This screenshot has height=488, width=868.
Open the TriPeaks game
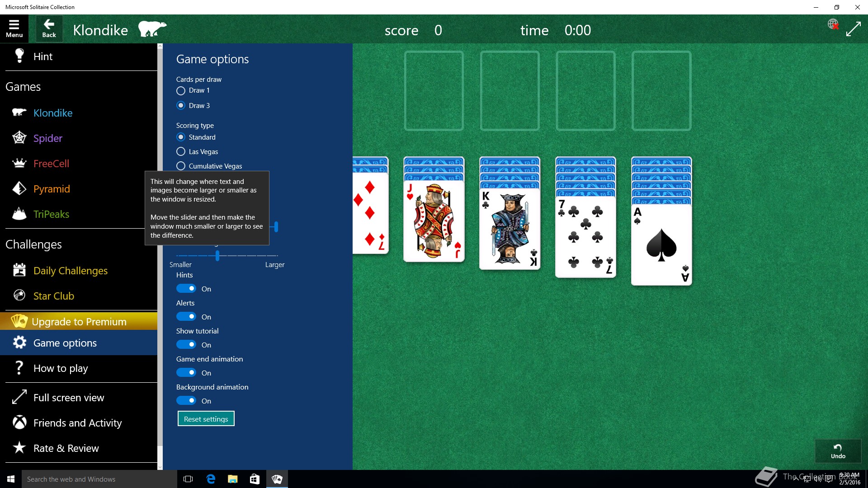coord(79,214)
